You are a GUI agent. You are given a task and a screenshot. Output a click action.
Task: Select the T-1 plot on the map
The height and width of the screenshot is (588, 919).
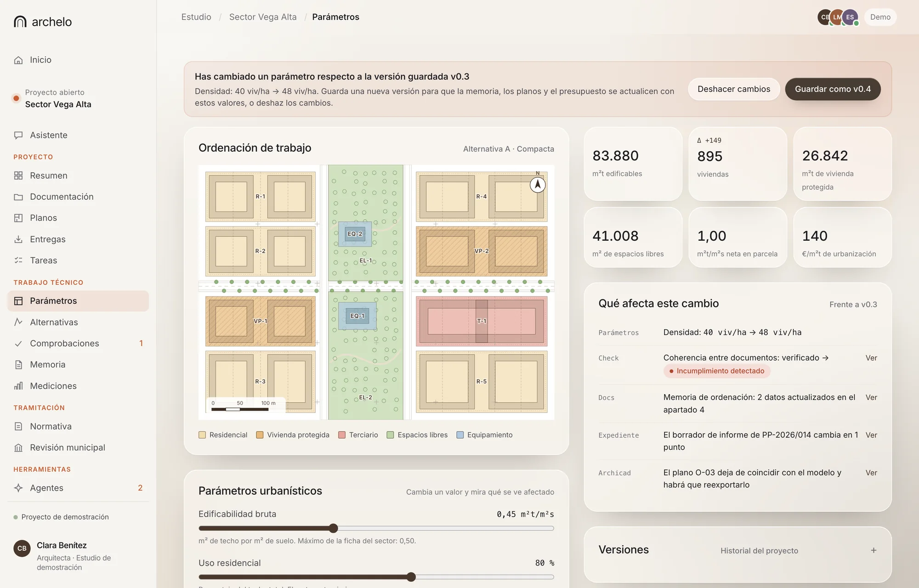point(482,321)
